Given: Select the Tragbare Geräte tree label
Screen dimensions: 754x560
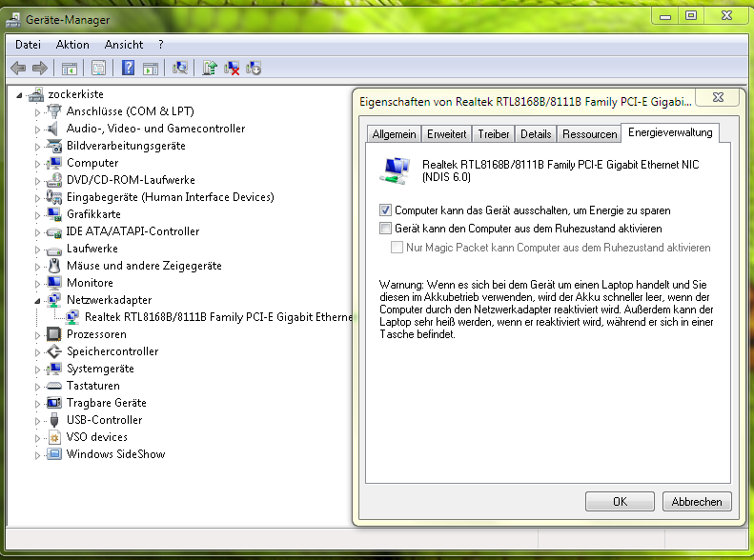Looking at the screenshot, I should click(106, 403).
